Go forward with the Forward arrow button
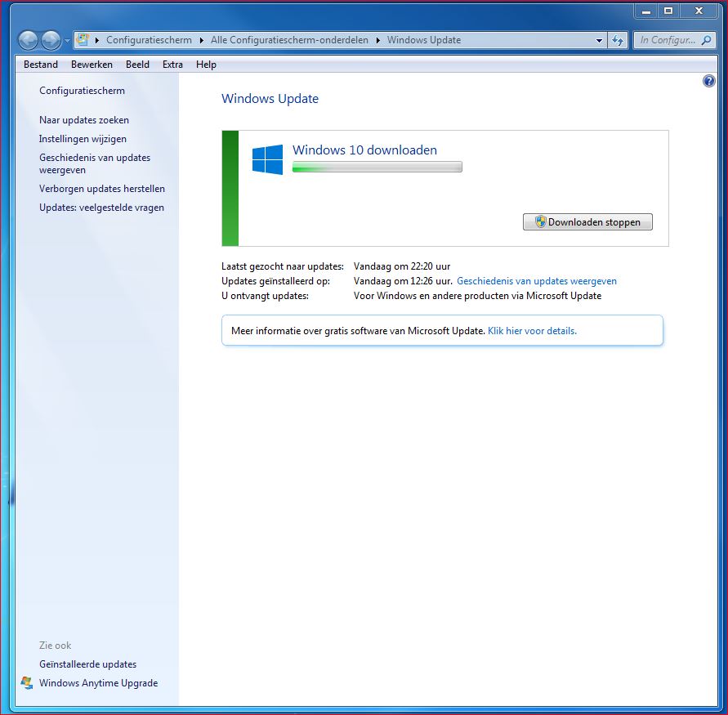The height and width of the screenshot is (715, 728). tap(51, 40)
